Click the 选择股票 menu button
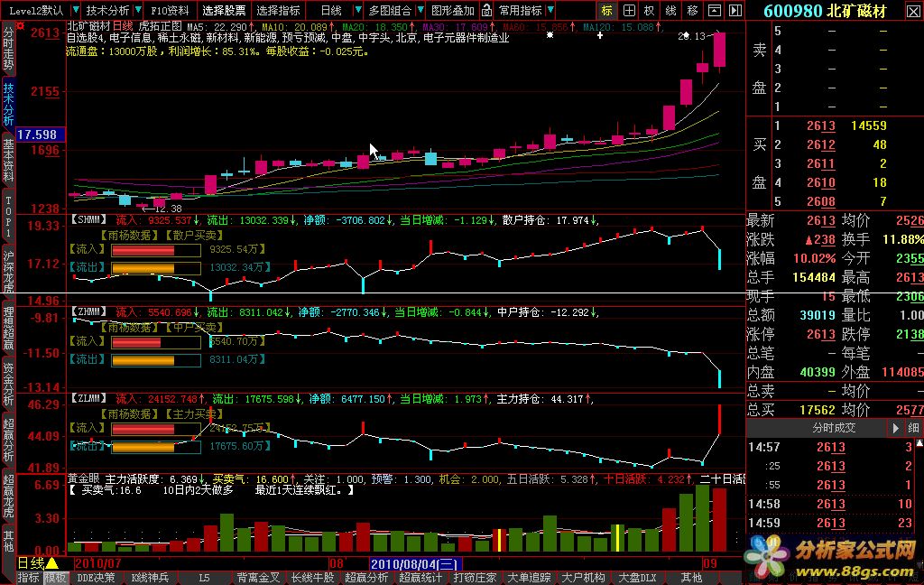 [224, 10]
